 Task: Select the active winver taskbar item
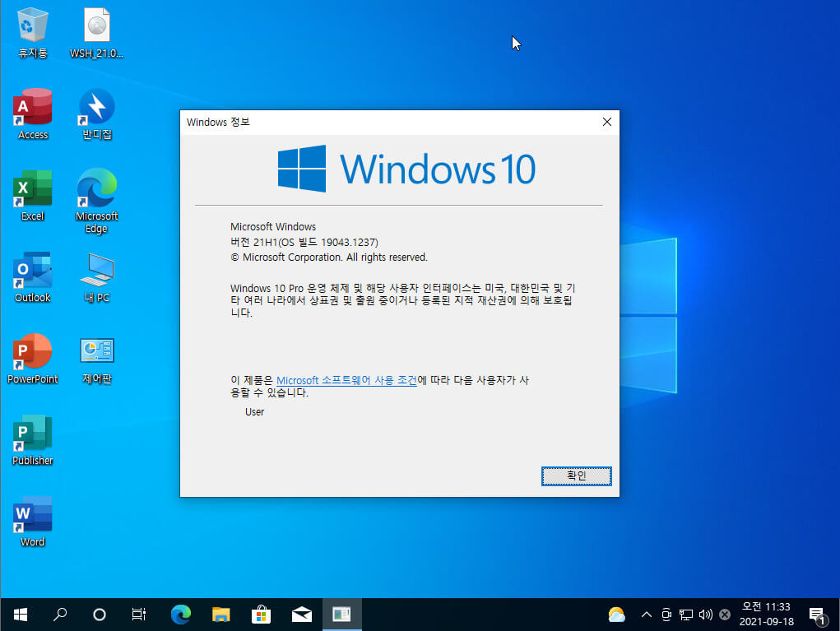pos(341,615)
